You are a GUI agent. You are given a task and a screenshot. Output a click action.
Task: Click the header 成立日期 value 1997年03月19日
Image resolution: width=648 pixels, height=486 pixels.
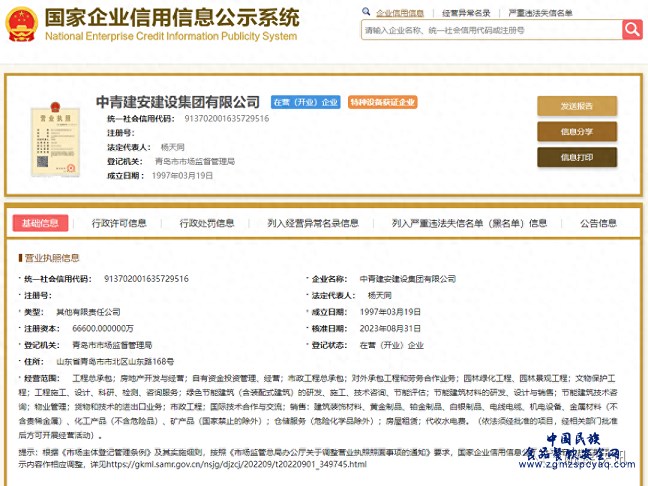(x=182, y=176)
